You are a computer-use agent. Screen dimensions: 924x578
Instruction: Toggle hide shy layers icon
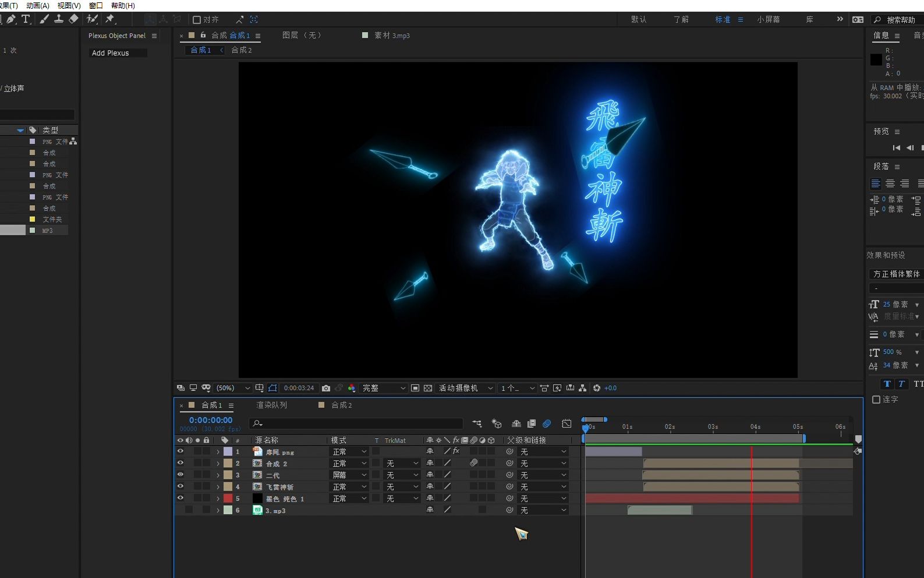pyautogui.click(x=516, y=424)
